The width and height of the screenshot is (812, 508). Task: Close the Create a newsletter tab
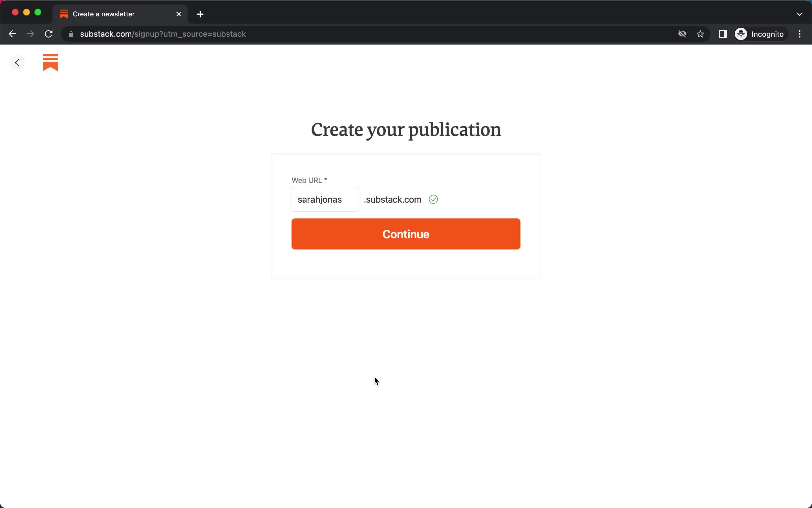179,14
